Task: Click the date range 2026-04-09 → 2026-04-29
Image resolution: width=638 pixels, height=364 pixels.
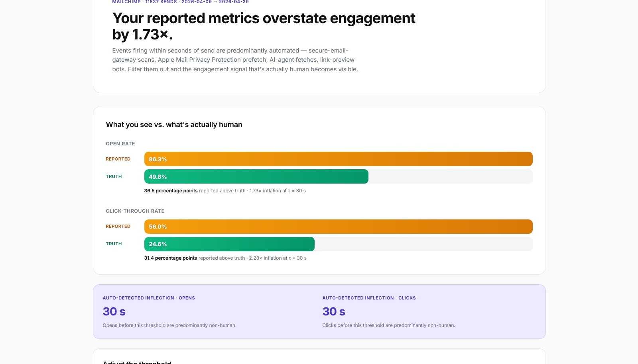Action: (x=215, y=2)
